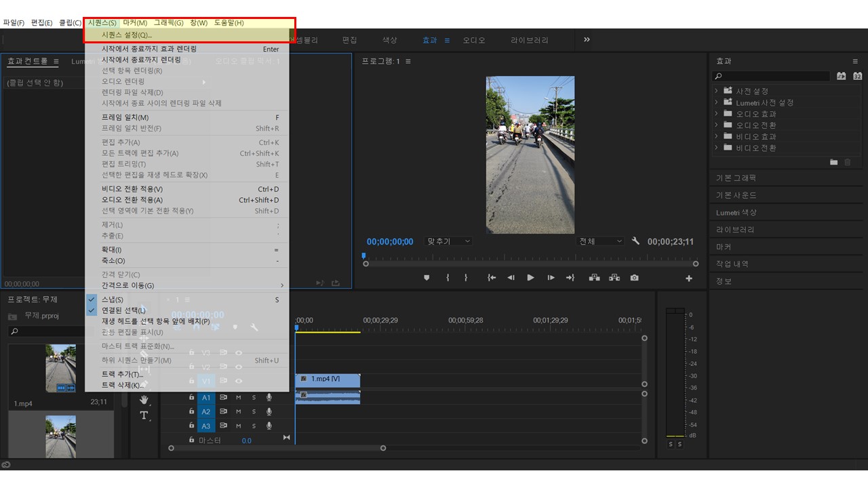Open the 효과 workspace menu icon
This screenshot has width=868, height=488.
tap(447, 41)
